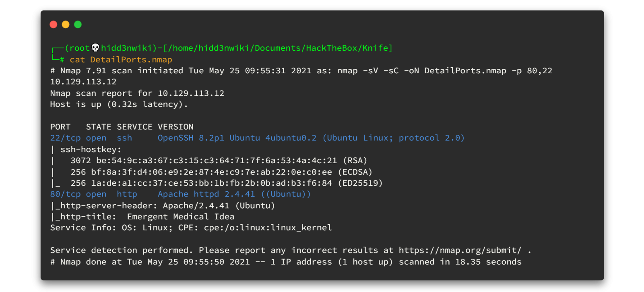Click the Knife directory path in prompt
The height and width of the screenshot is (292, 644).
(x=375, y=48)
